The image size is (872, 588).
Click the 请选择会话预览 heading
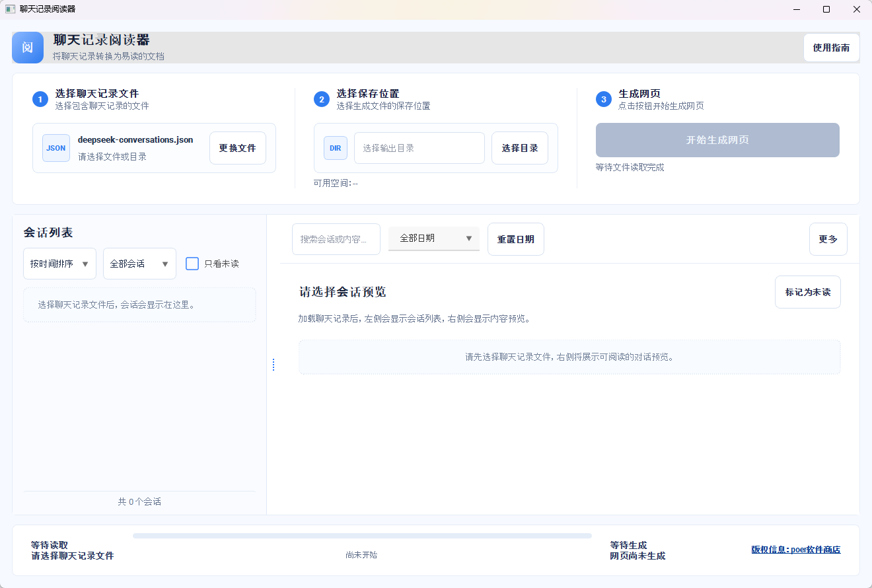click(x=343, y=292)
